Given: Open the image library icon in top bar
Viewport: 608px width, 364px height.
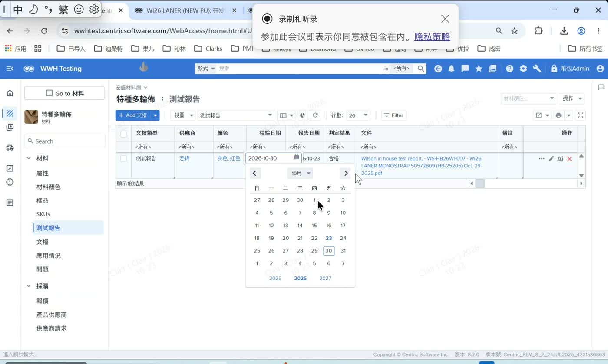Looking at the screenshot, I should (x=492, y=69).
